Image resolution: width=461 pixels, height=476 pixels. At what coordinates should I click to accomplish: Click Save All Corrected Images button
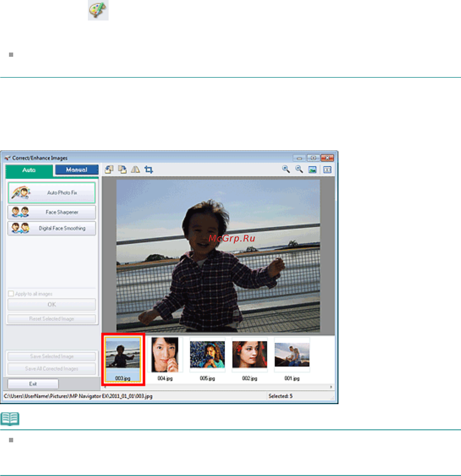(51, 369)
